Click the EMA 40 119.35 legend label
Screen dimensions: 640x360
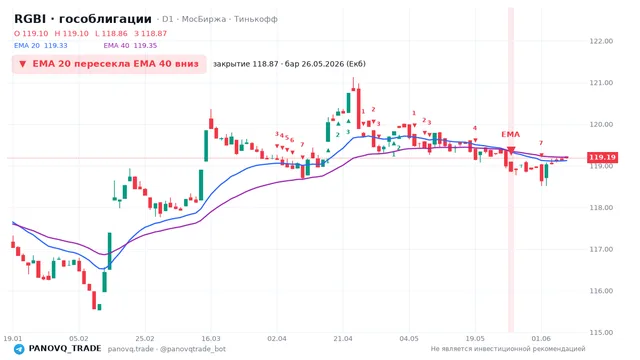130,45
